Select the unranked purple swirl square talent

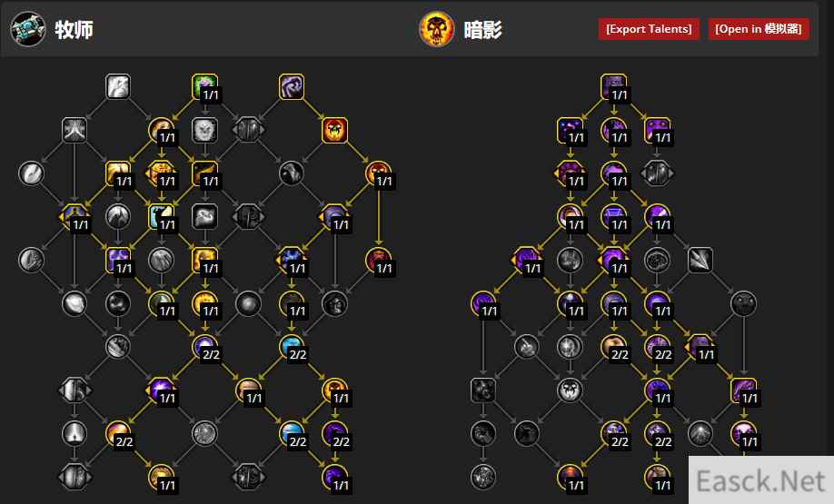point(292,86)
